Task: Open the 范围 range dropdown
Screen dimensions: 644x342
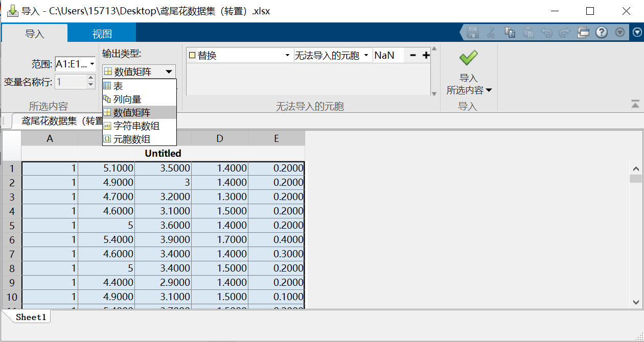Action: (x=91, y=64)
